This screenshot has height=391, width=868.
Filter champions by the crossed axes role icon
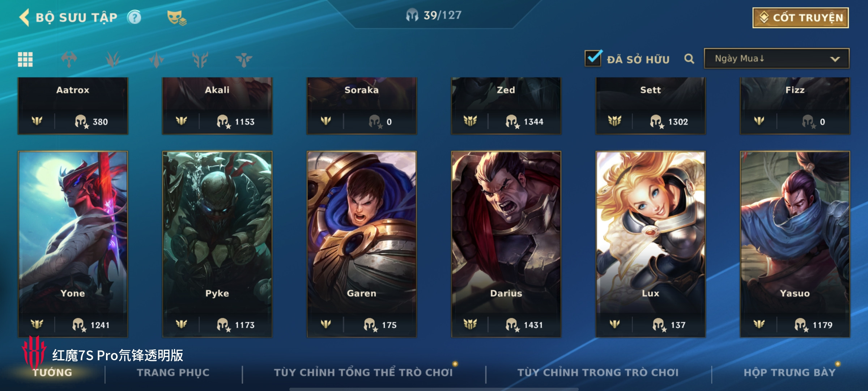[69, 59]
